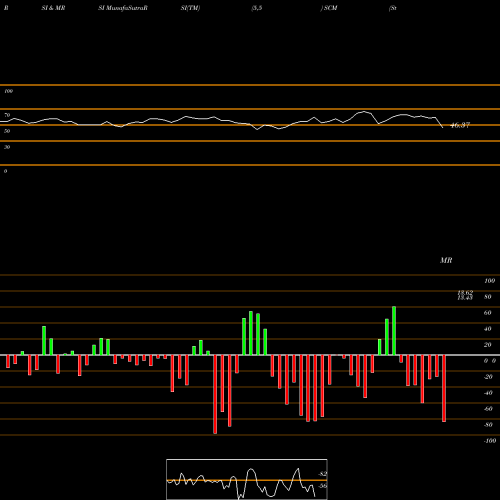Click the 'SI & MR' header label
This screenshot has width=500, height=500.
[x=53, y=8]
